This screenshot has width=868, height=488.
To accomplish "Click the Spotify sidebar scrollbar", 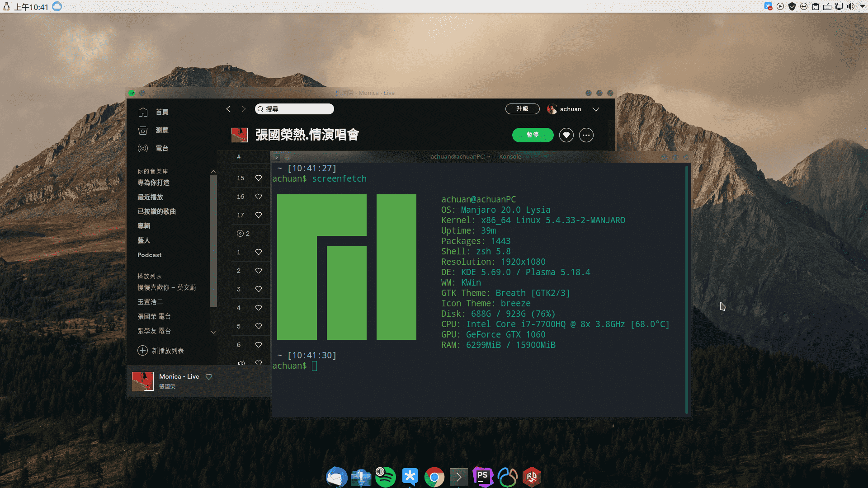I will pos(213,241).
